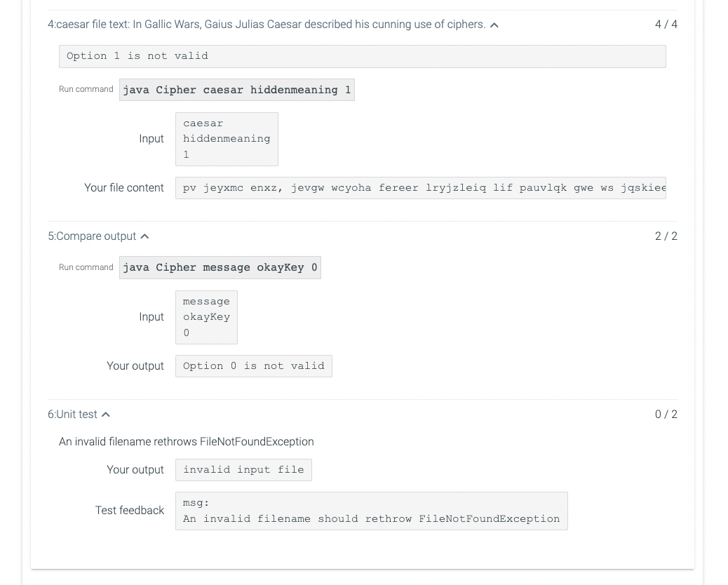This screenshot has height=585, width=728.
Task: Click the "Option 1 is not valid" output box
Action: point(362,56)
